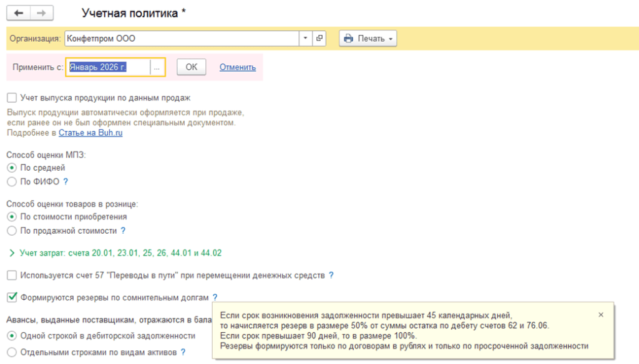Open the Организация dropdown list
639x364 pixels.
305,38
